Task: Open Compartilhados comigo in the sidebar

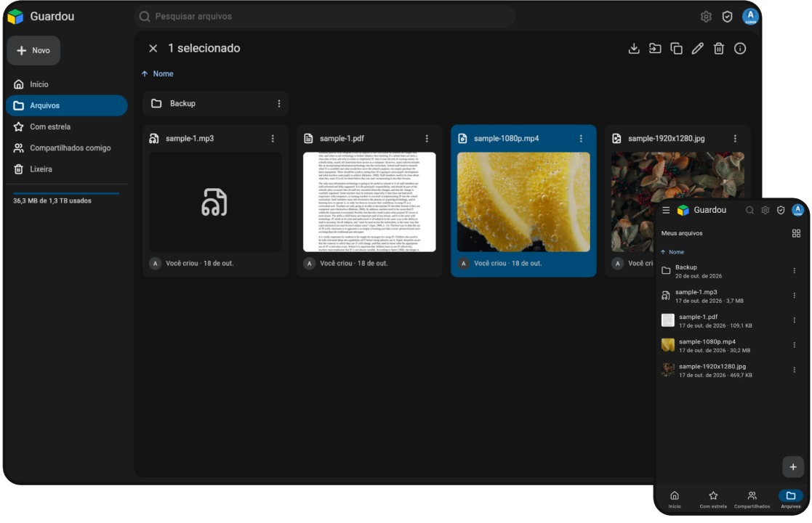Action: pos(66,148)
